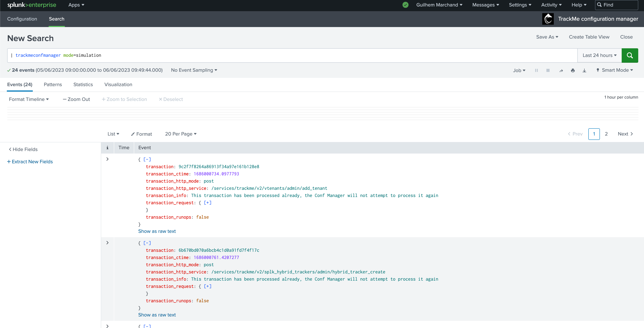Screen dimensions: 644x328
Task: Collapse JSON of second event with [-]
Action: (147, 243)
